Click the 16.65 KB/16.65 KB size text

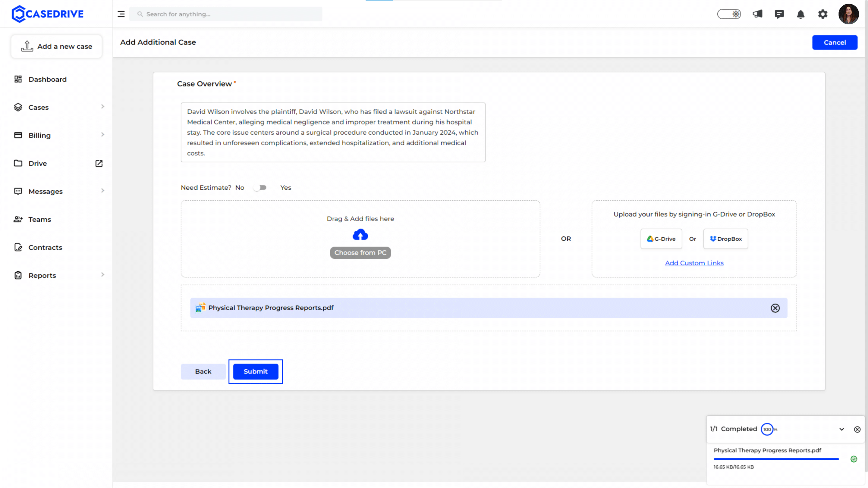tap(734, 467)
